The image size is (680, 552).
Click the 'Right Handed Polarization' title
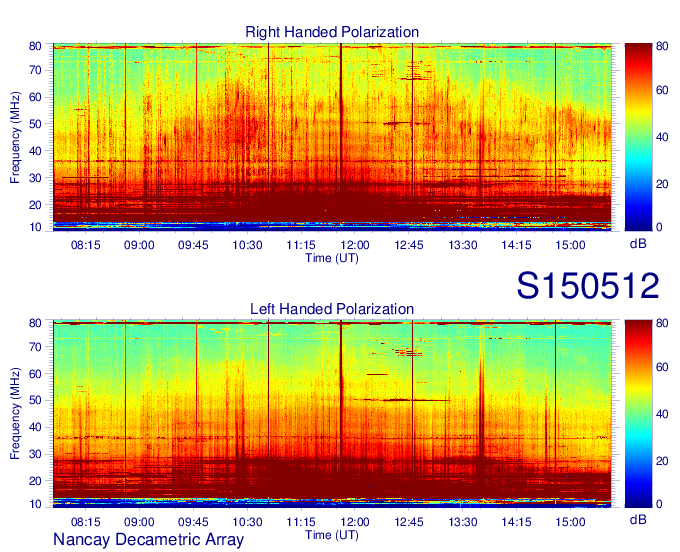332,32
